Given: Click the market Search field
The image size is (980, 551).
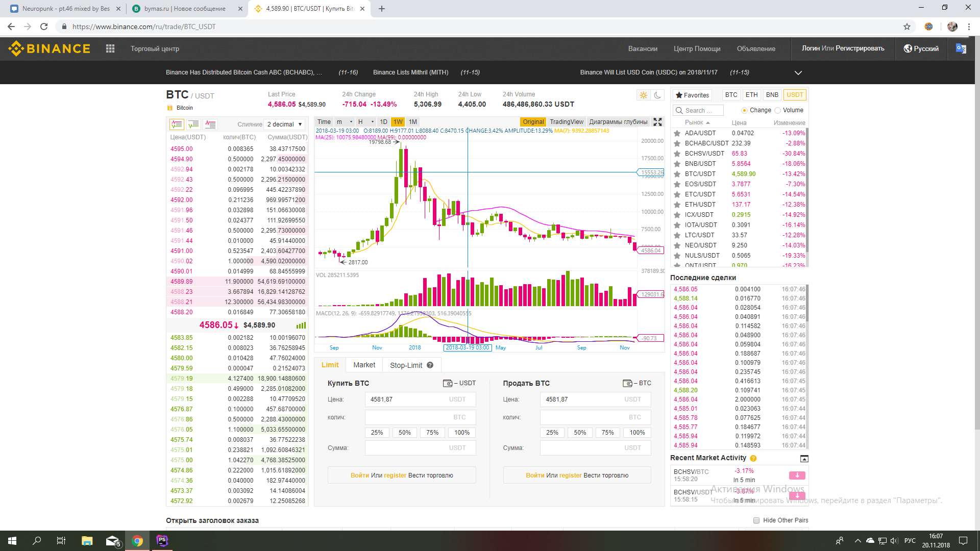Looking at the screenshot, I should pos(698,110).
